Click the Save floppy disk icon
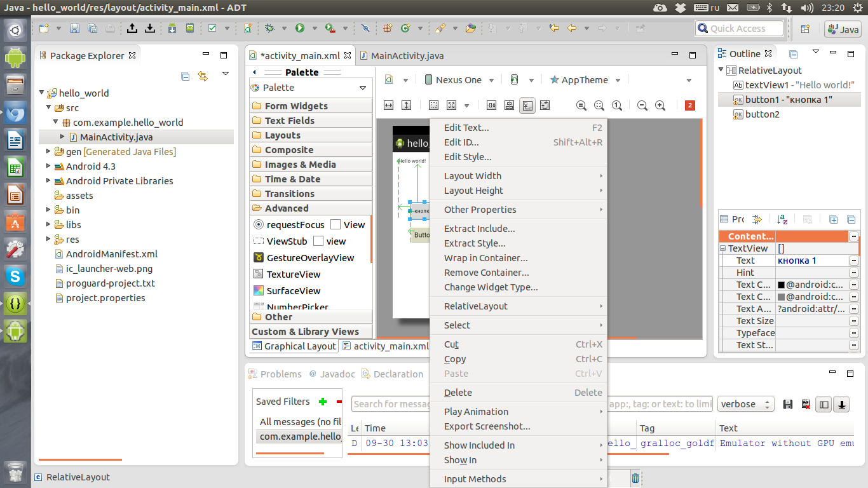Image resolution: width=868 pixels, height=488 pixels. [x=74, y=28]
